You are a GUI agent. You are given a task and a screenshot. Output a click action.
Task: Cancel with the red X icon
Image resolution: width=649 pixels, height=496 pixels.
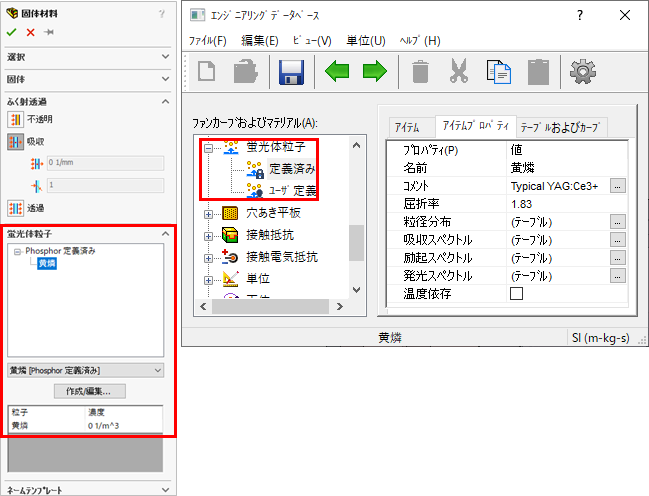tap(30, 32)
